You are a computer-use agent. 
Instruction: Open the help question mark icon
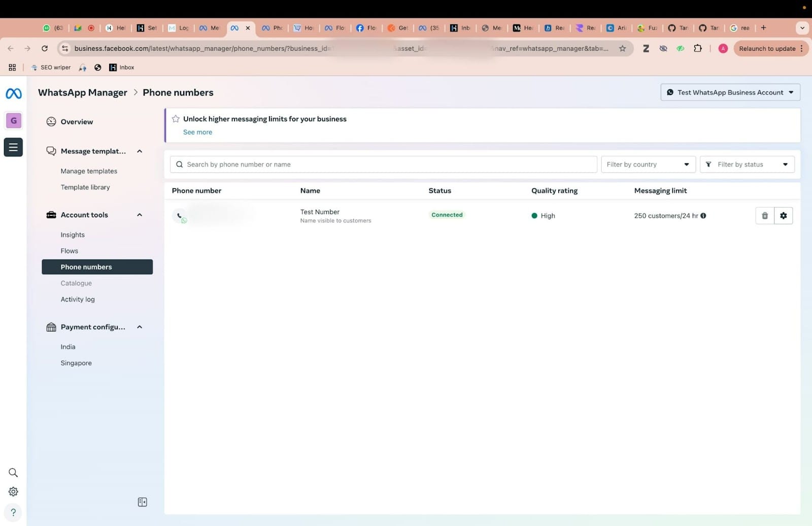coord(13,512)
